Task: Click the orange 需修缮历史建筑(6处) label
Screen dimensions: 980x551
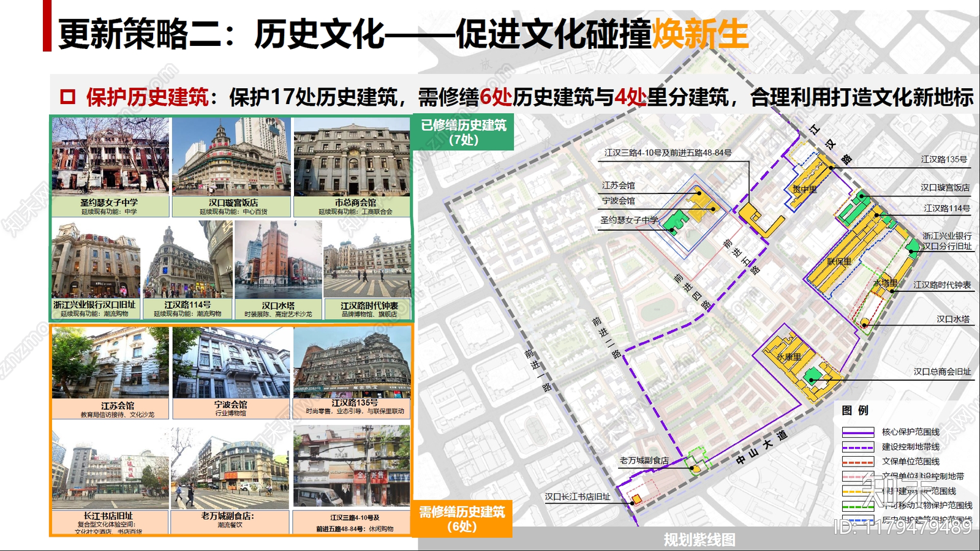Action: coord(462,519)
